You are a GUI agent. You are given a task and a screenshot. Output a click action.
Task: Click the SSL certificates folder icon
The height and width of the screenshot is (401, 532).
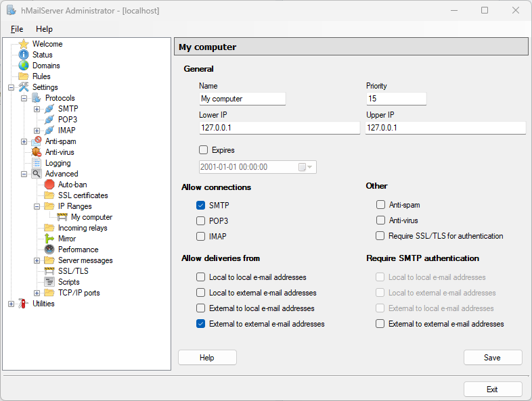coord(49,195)
